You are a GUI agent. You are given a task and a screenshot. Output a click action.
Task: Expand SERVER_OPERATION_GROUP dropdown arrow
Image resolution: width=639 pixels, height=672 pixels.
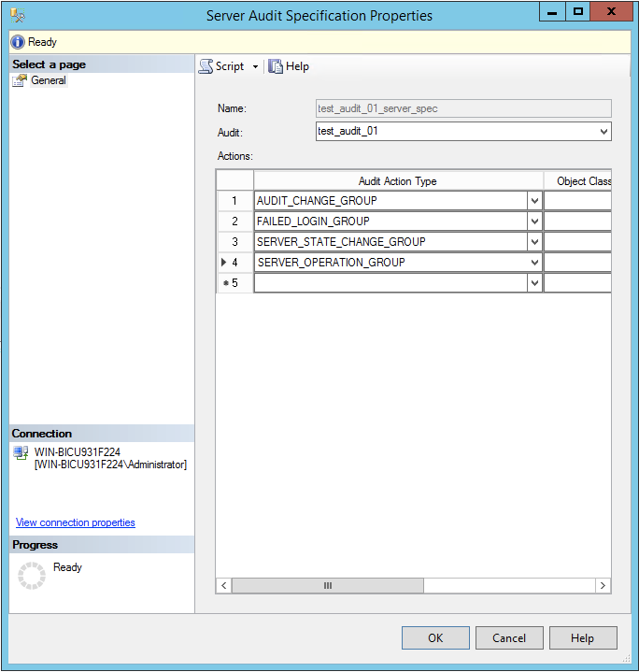coord(534,263)
